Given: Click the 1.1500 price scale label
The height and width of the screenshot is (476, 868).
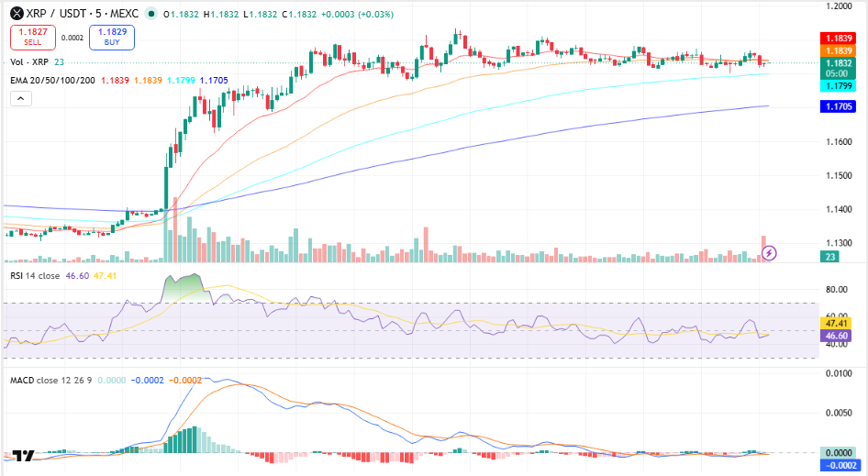Looking at the screenshot, I should point(839,175).
